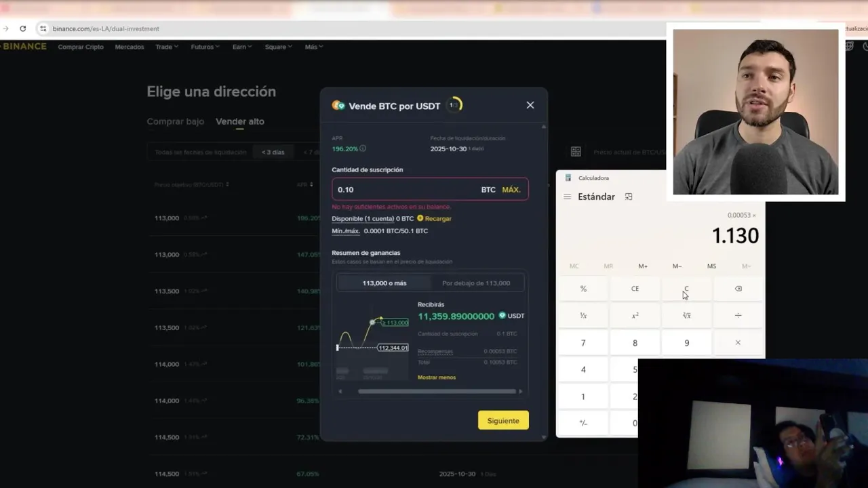Screen dimensions: 868x488
Task: Click the site info icon in address bar
Action: [43, 28]
